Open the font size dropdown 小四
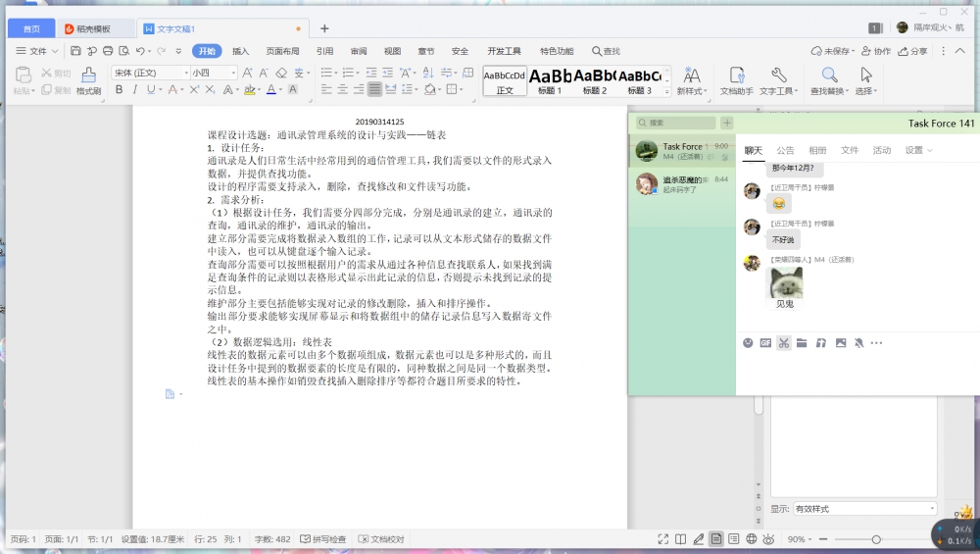Screen dimensions: 980x554 click(214, 73)
